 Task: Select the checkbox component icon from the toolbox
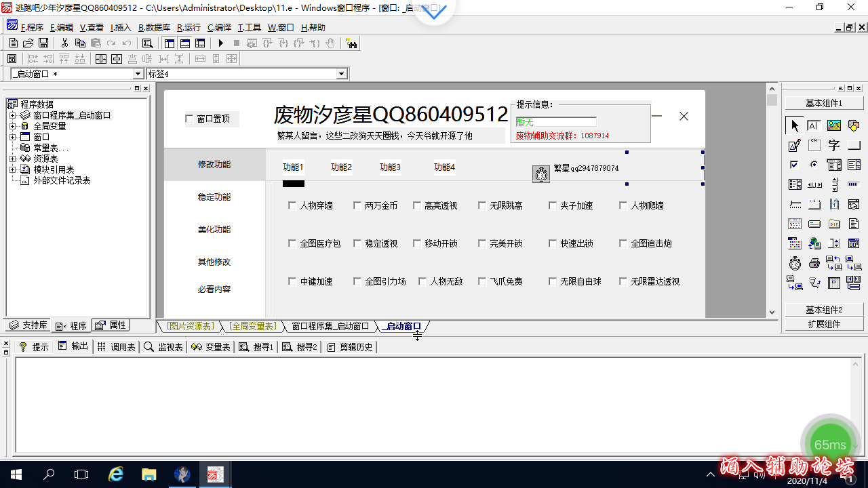793,165
